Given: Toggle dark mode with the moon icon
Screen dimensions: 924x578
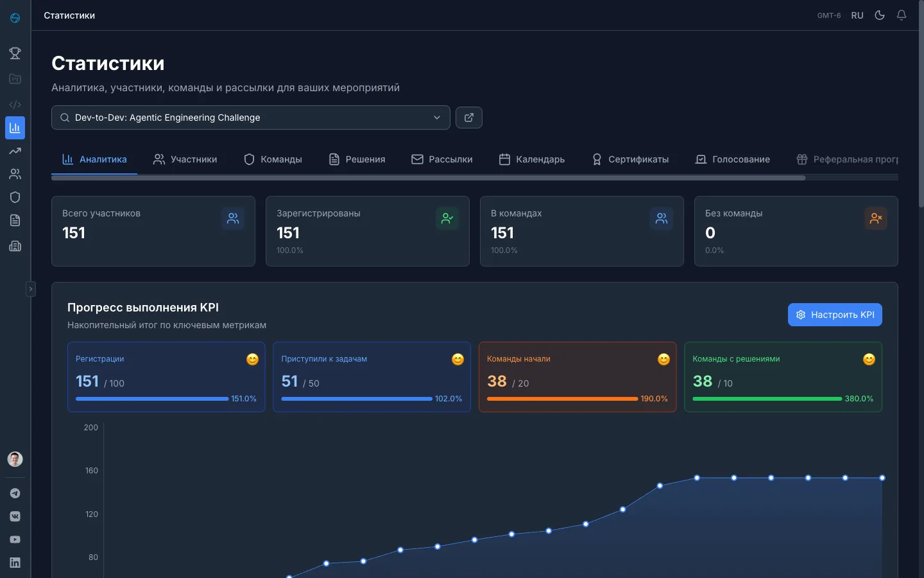Looking at the screenshot, I should [x=880, y=15].
